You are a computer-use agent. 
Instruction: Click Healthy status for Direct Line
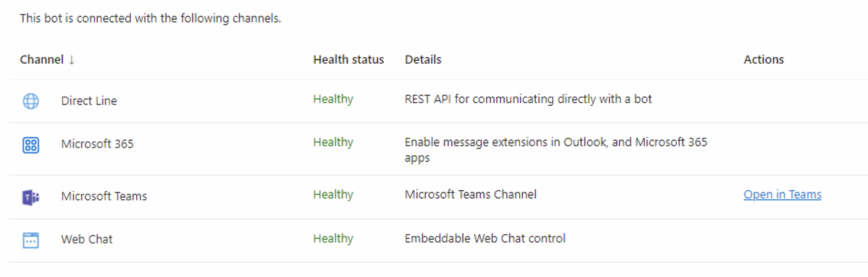(x=333, y=99)
